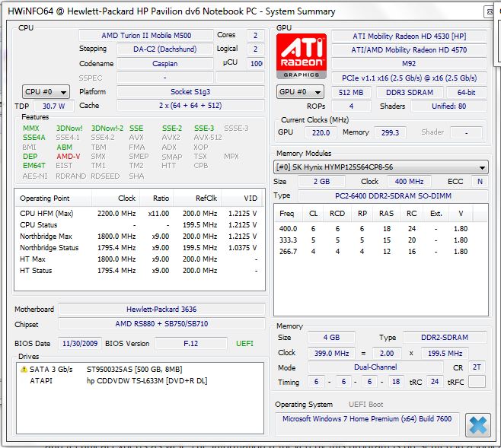Click the AMD-V feature flag
This screenshot has width=501, height=448.
pyautogui.click(x=69, y=157)
